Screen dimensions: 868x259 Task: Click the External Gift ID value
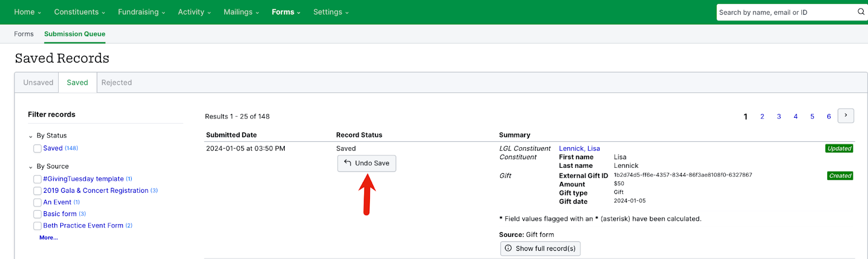683,175
